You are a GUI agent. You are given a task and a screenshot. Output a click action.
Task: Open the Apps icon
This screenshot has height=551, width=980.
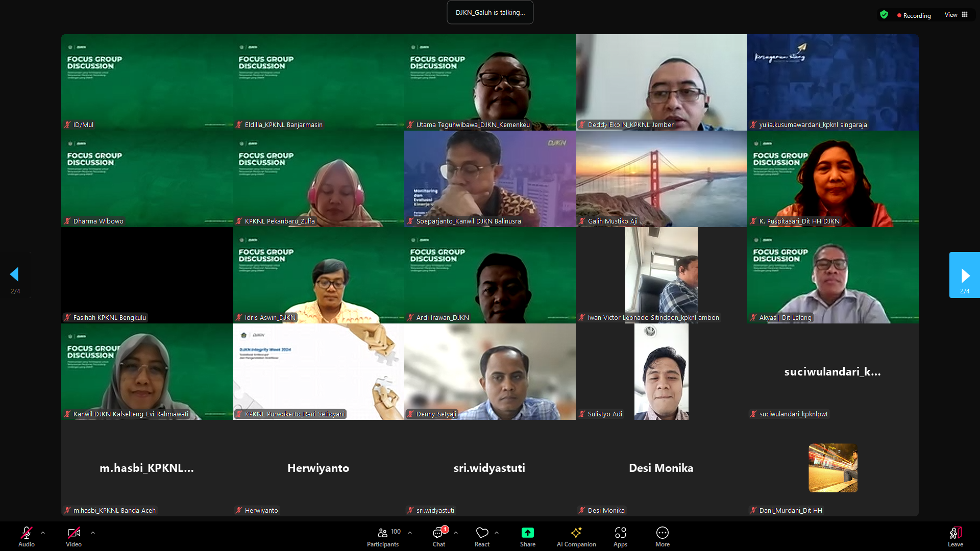pyautogui.click(x=620, y=533)
